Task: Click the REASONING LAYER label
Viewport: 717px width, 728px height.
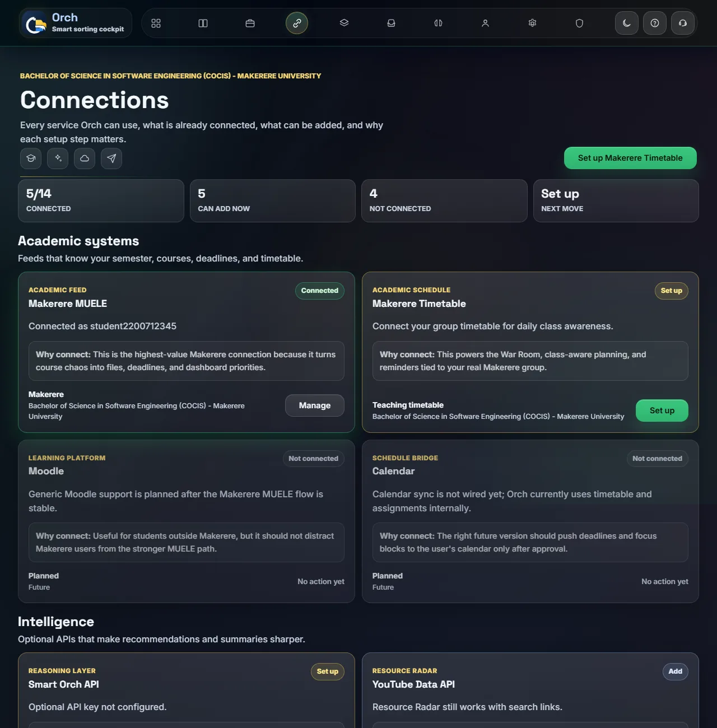Action: click(x=62, y=671)
